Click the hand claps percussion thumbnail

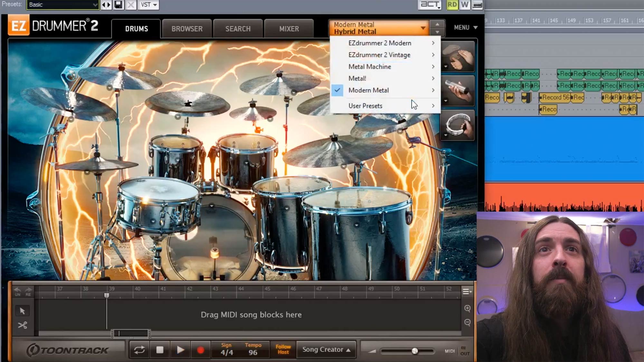point(458,56)
